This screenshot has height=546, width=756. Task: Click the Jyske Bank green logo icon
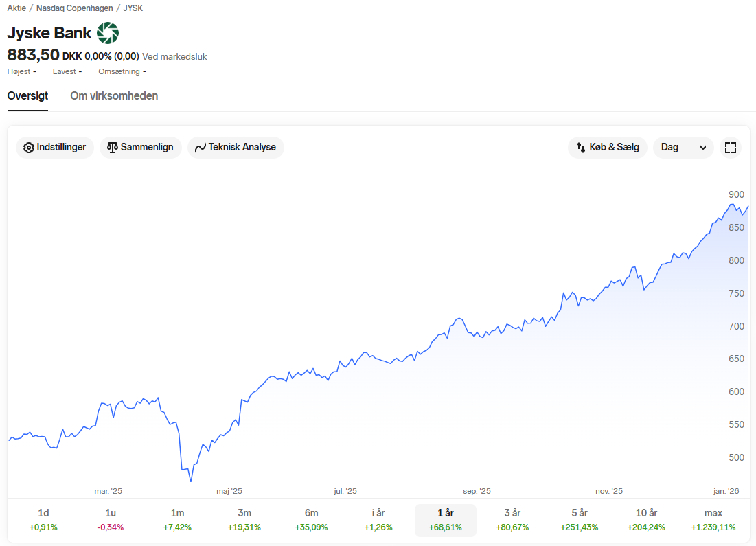108,33
